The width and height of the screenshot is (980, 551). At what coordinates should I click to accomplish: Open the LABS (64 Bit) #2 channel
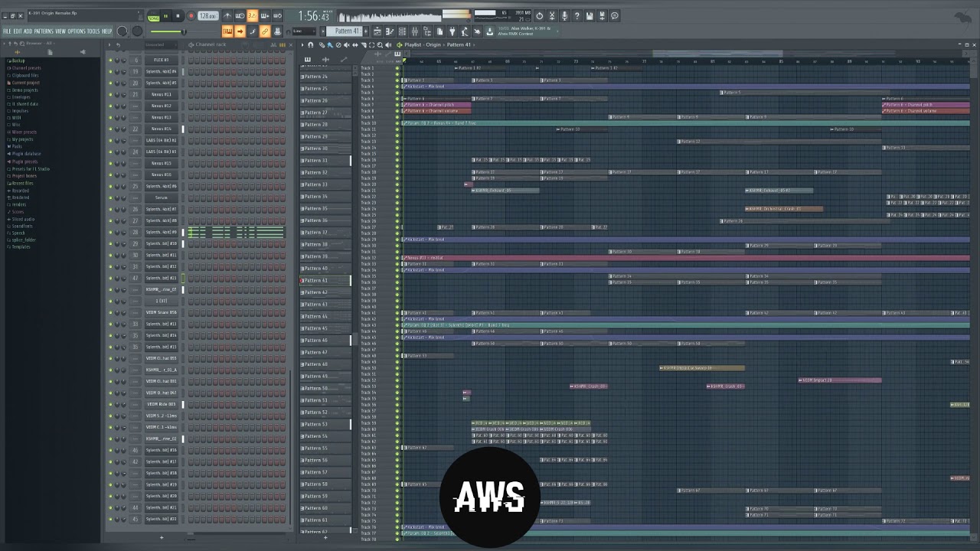161,141
